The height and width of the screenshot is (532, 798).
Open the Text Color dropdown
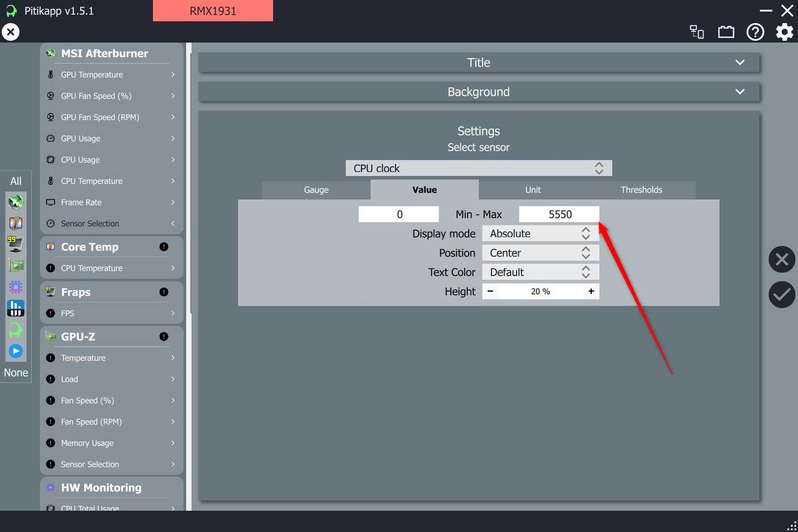[x=540, y=272]
